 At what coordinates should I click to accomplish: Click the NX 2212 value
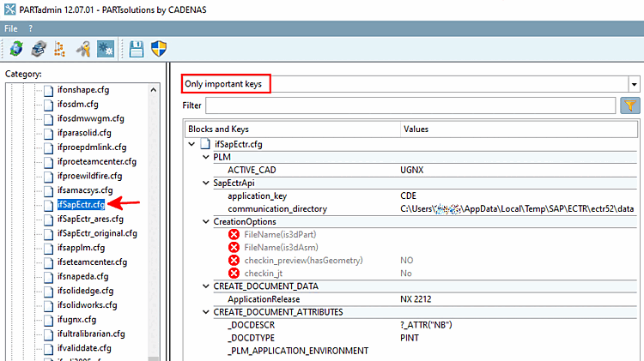pyautogui.click(x=416, y=299)
